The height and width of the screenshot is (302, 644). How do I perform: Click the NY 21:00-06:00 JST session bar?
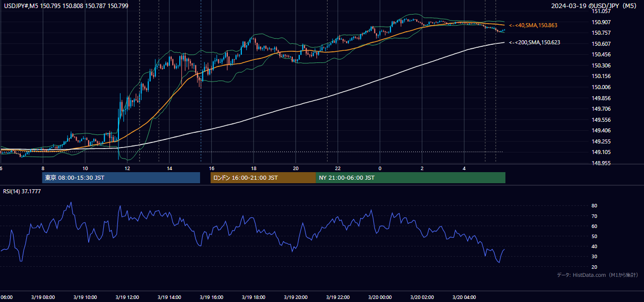point(411,178)
